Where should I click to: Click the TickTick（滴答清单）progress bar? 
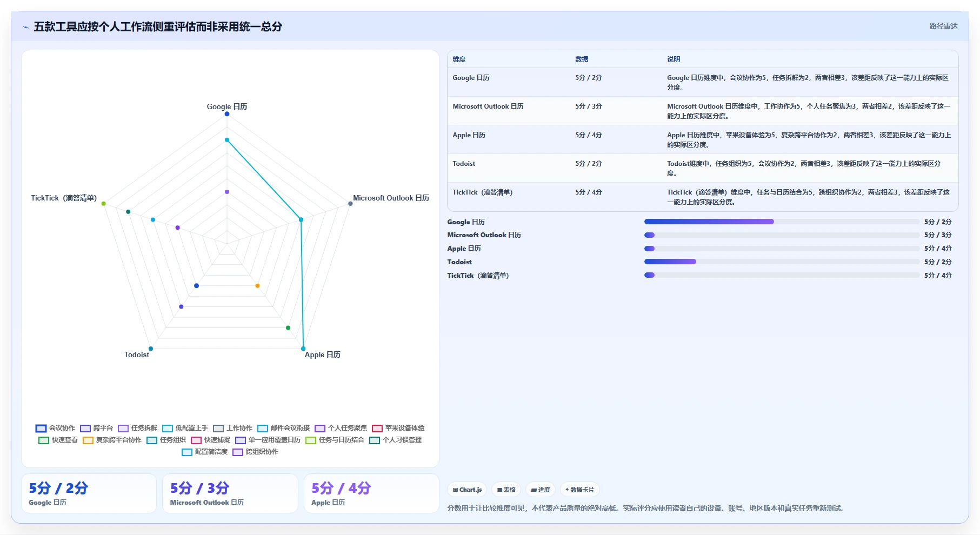pos(782,275)
